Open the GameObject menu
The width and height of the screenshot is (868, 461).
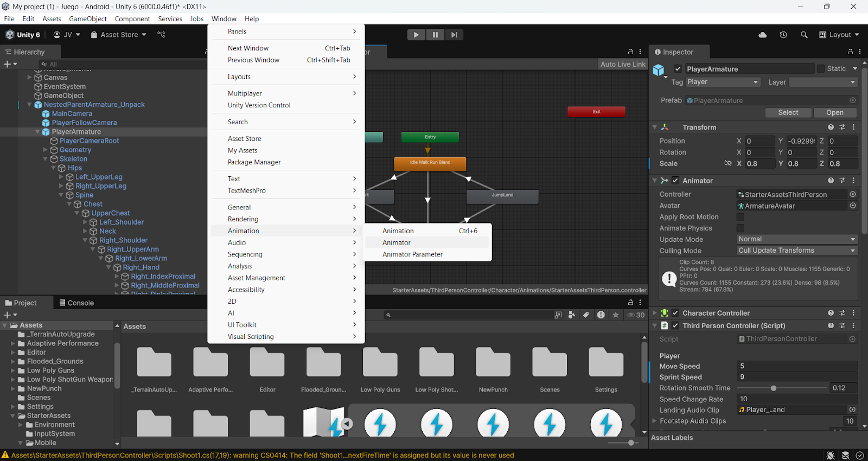tap(88, 18)
